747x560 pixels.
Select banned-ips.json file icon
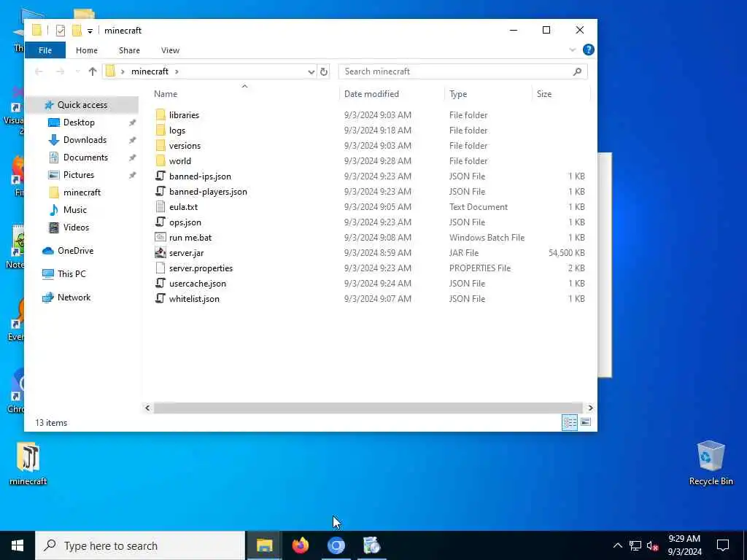[x=160, y=176]
